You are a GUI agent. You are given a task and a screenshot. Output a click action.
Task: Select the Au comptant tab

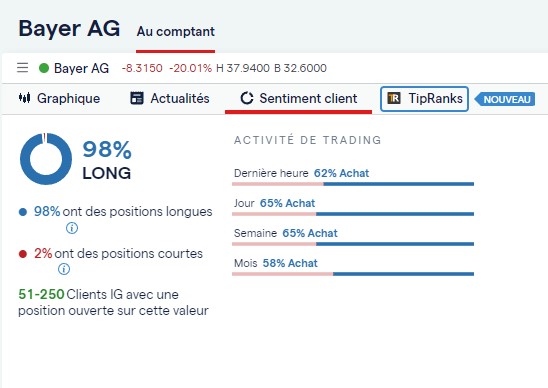175,32
